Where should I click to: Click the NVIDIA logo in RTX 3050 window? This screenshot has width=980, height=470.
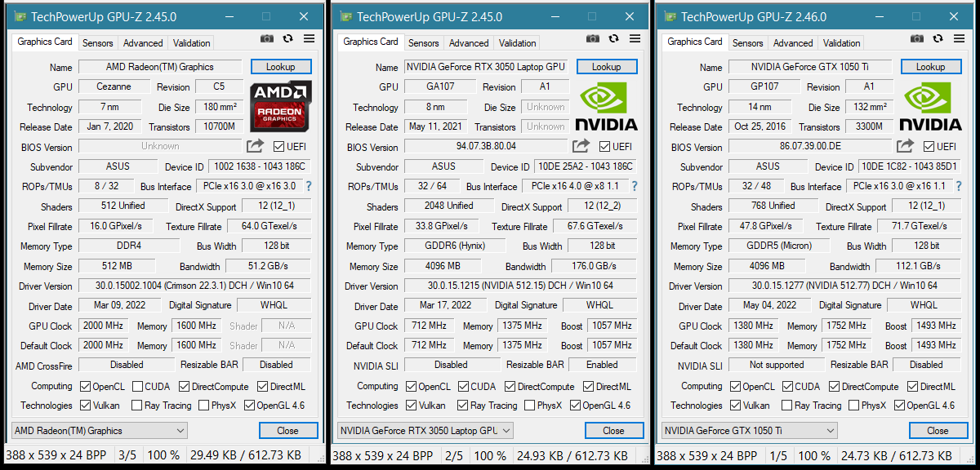tap(606, 106)
